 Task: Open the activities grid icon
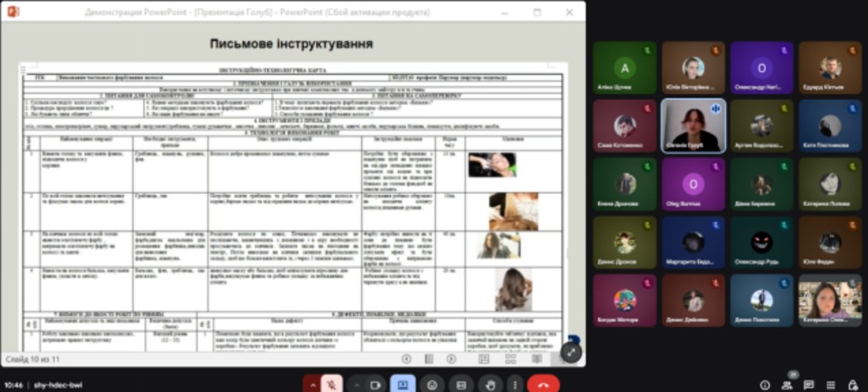coord(830,385)
